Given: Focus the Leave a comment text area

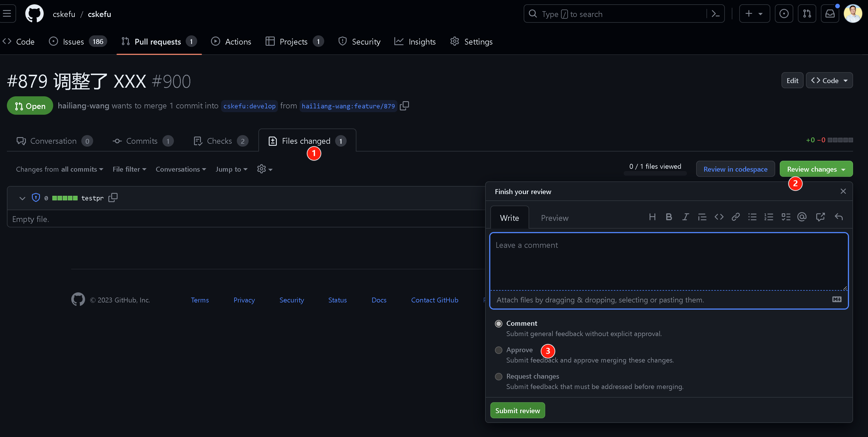Looking at the screenshot, I should pos(669,261).
